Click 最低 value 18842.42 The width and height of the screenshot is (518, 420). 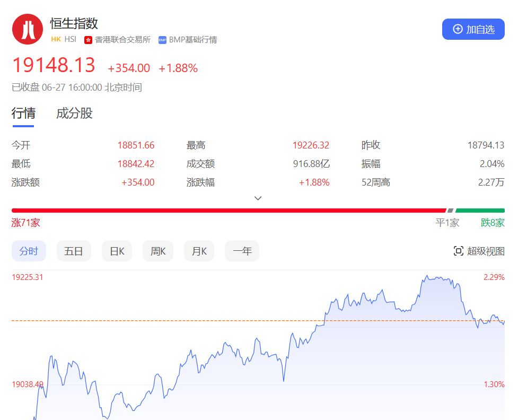(136, 163)
